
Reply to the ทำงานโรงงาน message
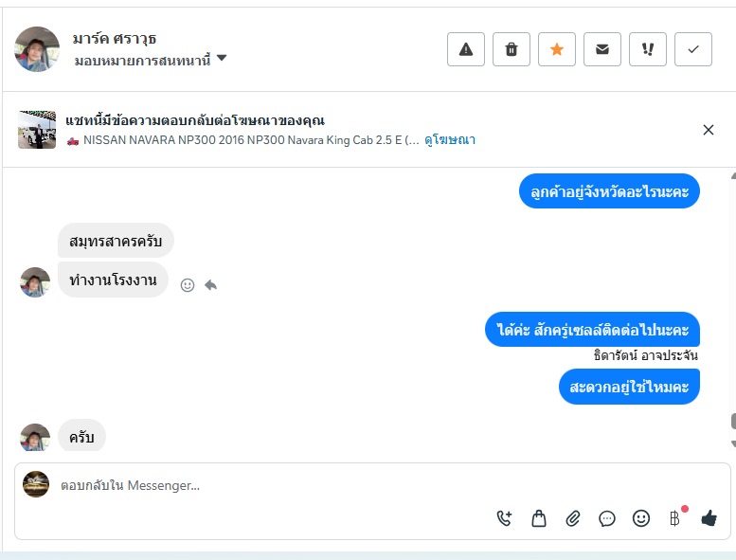tap(210, 284)
